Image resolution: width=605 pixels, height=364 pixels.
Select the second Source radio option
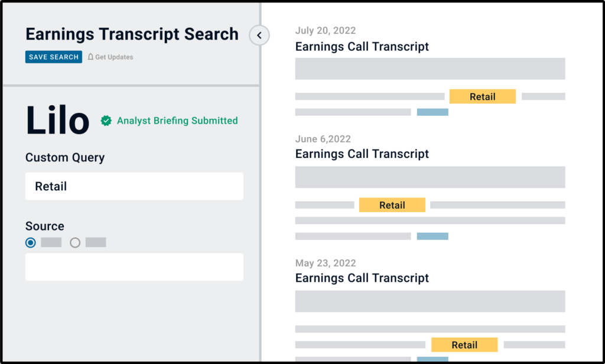click(x=75, y=242)
